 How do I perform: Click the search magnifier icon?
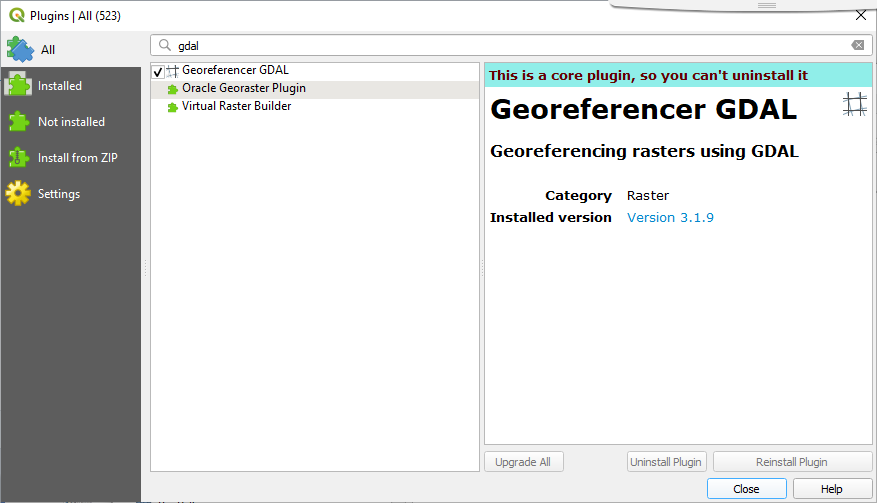165,45
